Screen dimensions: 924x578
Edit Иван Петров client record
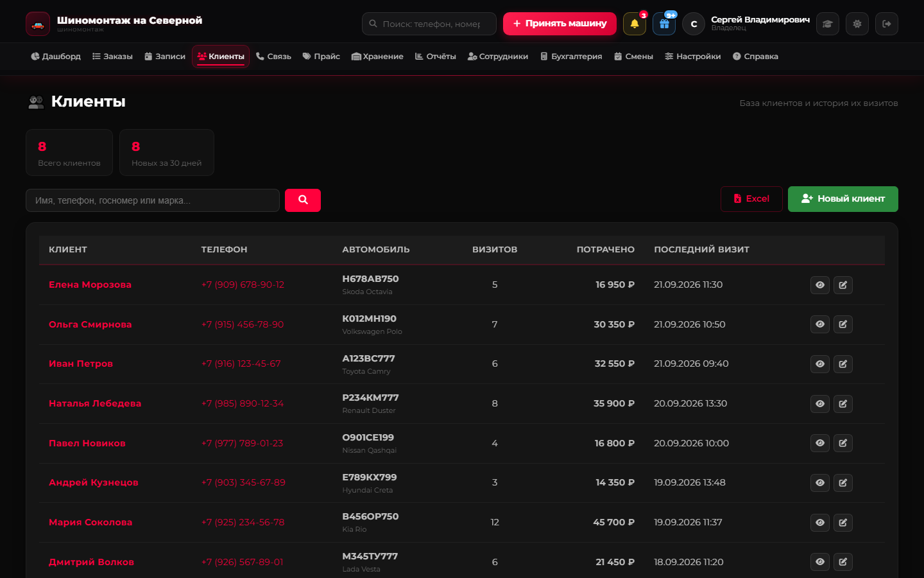tap(843, 364)
